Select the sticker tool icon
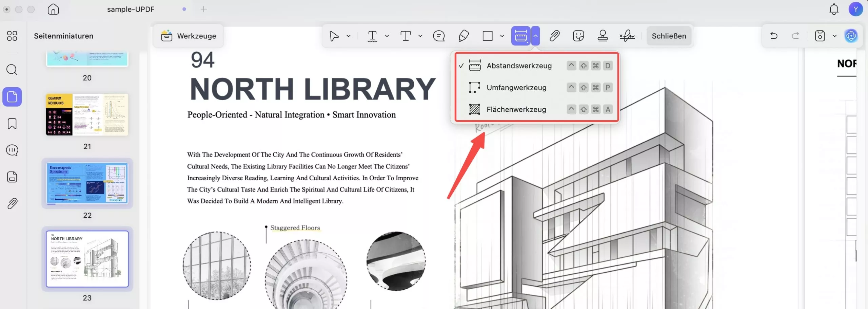Screen dimensions: 868x309 (x=578, y=36)
